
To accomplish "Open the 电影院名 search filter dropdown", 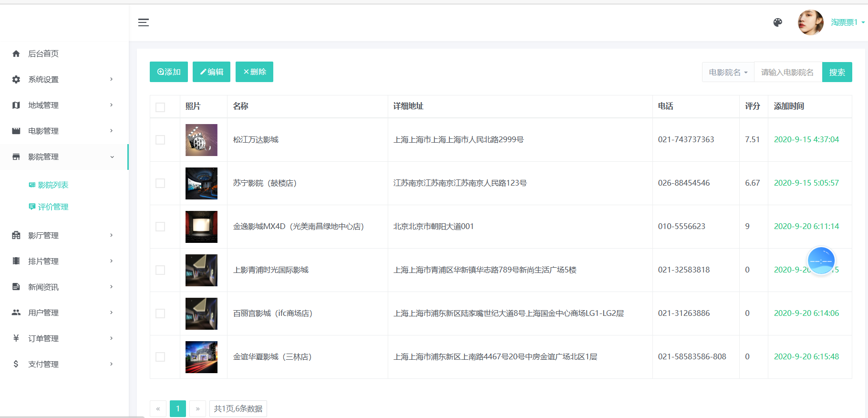I will click(728, 72).
